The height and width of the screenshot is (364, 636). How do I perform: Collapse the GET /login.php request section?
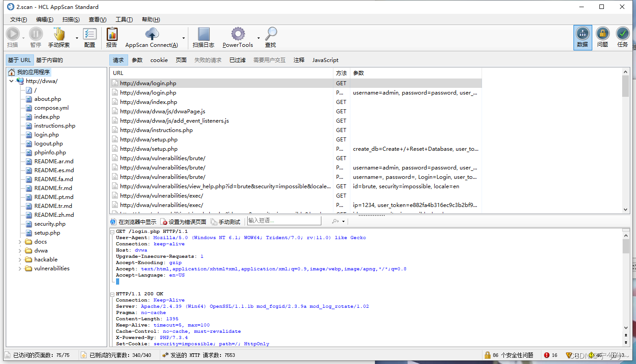point(112,232)
